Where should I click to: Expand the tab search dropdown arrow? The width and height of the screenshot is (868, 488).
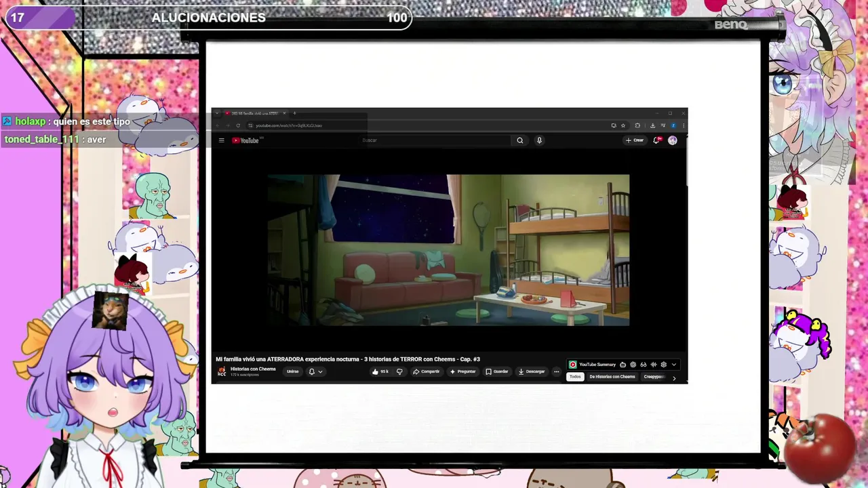point(216,113)
